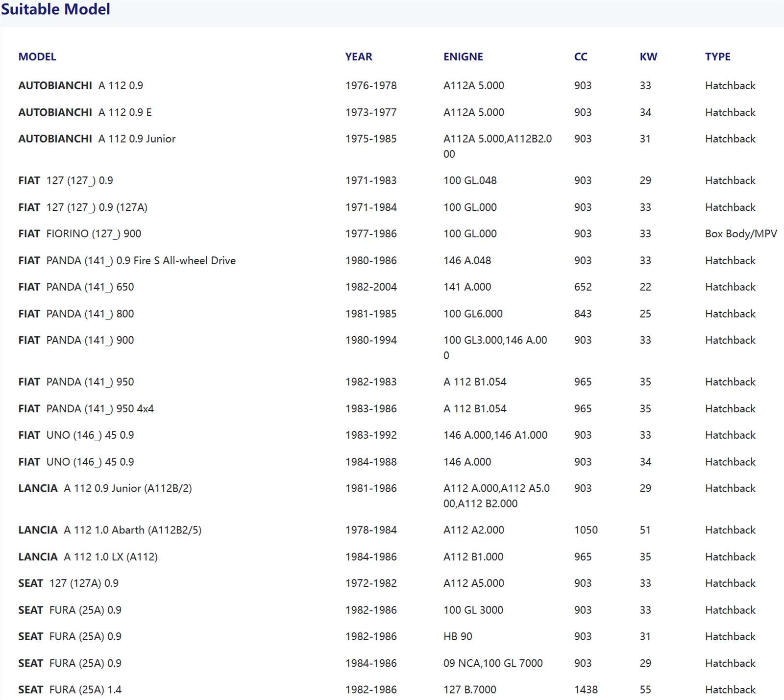
Task: Select the TYPE column header
Action: tap(718, 57)
